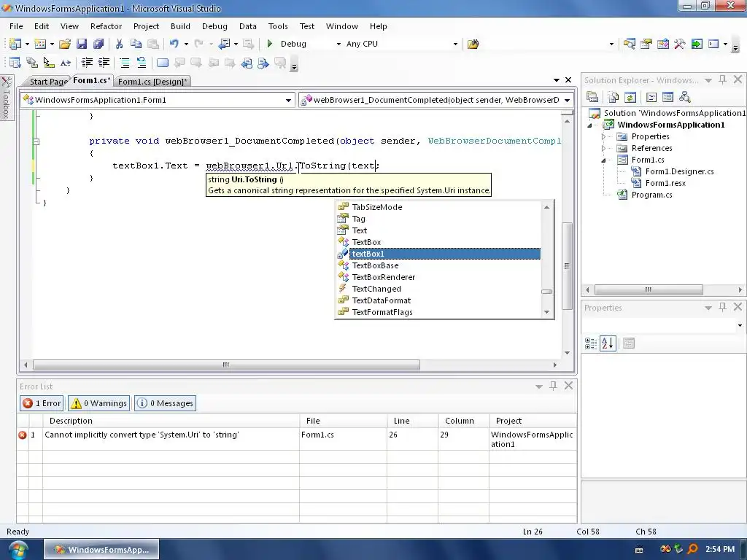
Task: Undo the last edit with the blue arrow
Action: 174,44
